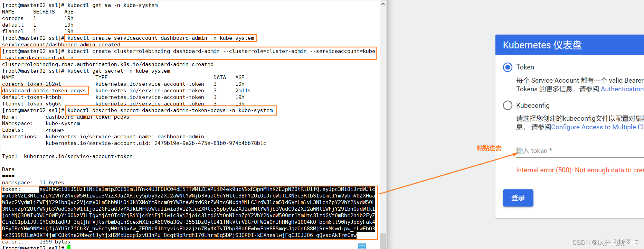Click the Internal error (500) message
The height and width of the screenshot is (249, 644).
click(x=580, y=170)
